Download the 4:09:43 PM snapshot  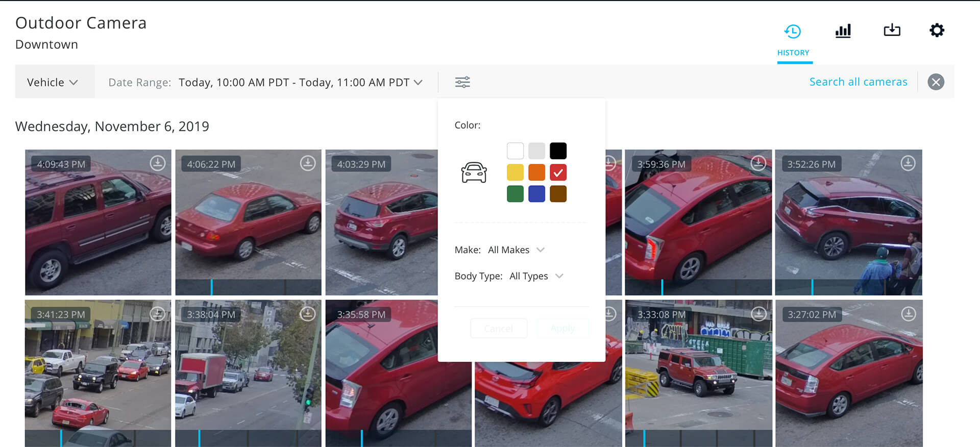[x=158, y=163]
